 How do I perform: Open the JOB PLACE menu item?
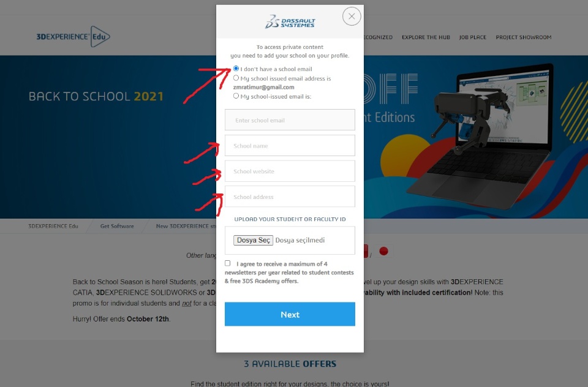click(472, 37)
